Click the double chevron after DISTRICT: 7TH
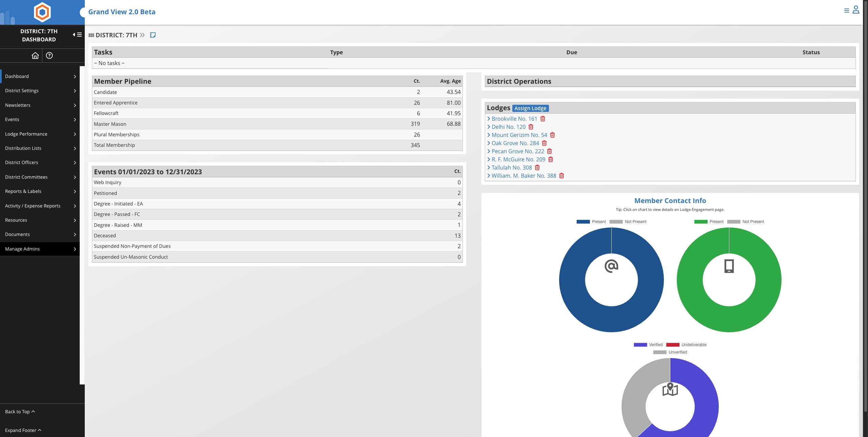The image size is (868, 437). pyautogui.click(x=142, y=35)
